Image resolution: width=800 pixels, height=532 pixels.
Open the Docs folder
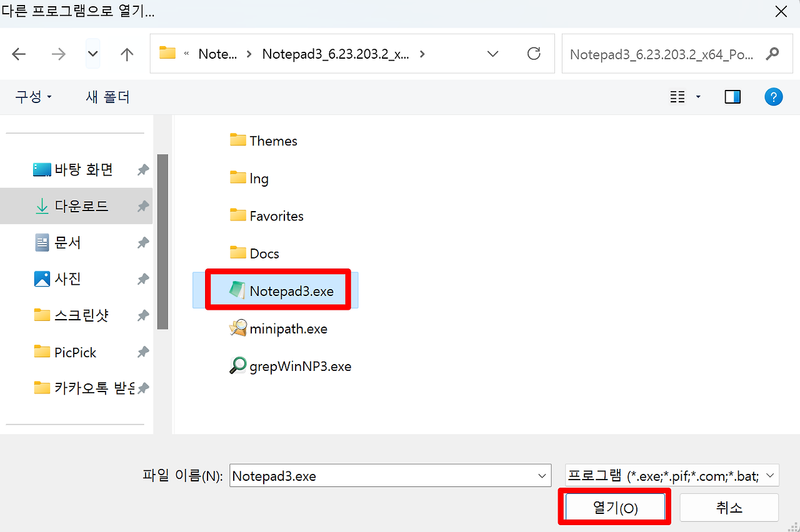tap(263, 253)
